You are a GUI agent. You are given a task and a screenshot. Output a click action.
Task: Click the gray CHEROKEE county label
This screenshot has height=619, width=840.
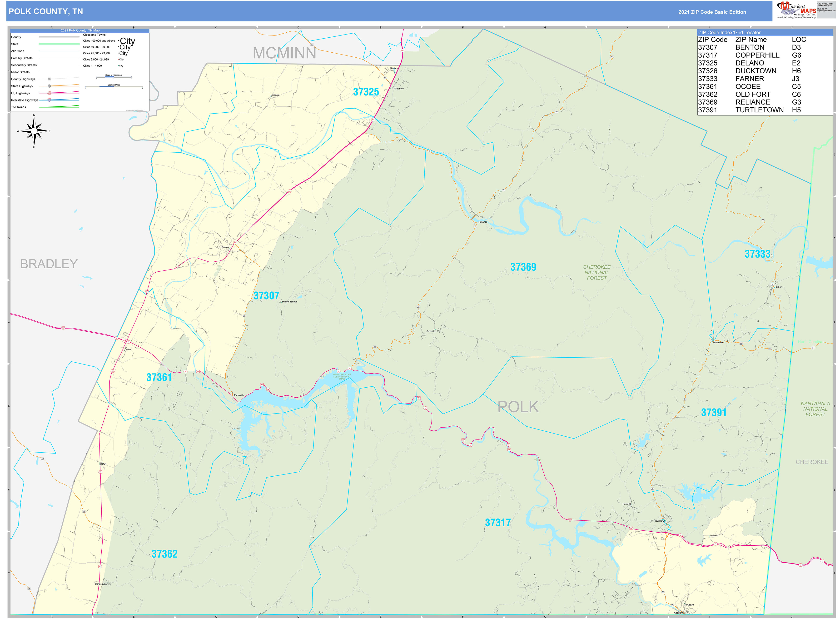pyautogui.click(x=812, y=462)
